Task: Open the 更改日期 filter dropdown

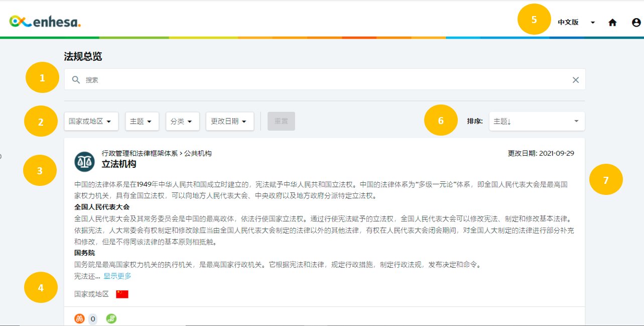Action: (x=230, y=122)
